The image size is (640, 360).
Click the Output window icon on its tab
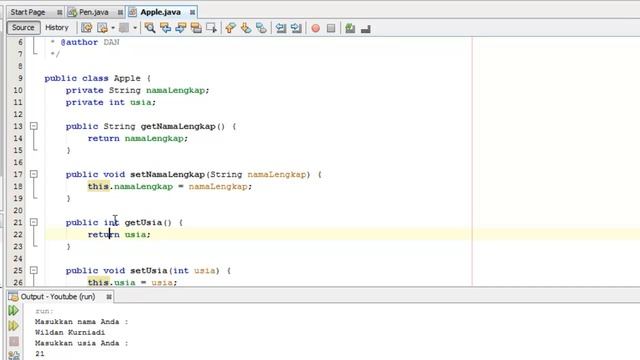coord(13,296)
